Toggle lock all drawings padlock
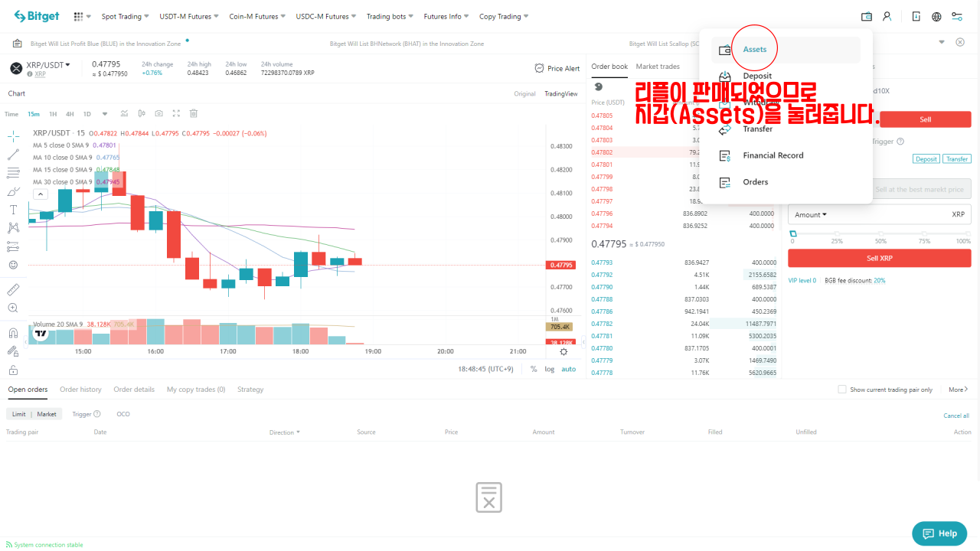The height and width of the screenshot is (551, 980). 13,370
